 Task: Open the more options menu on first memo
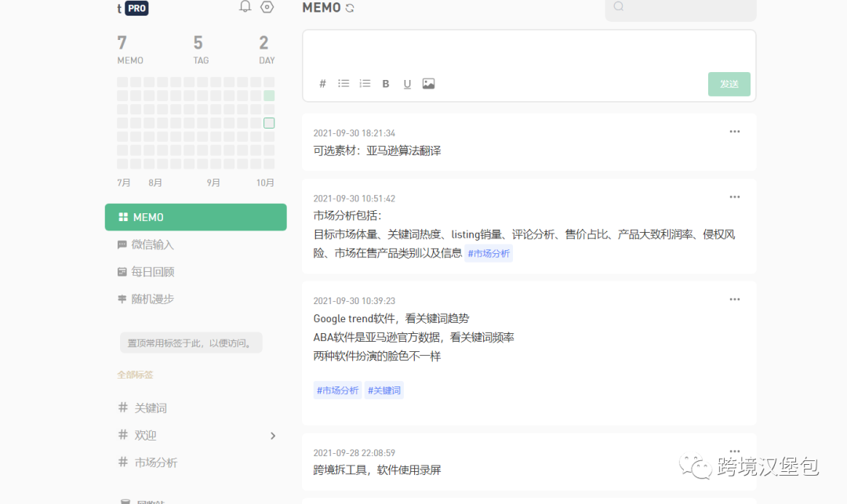coord(734,132)
